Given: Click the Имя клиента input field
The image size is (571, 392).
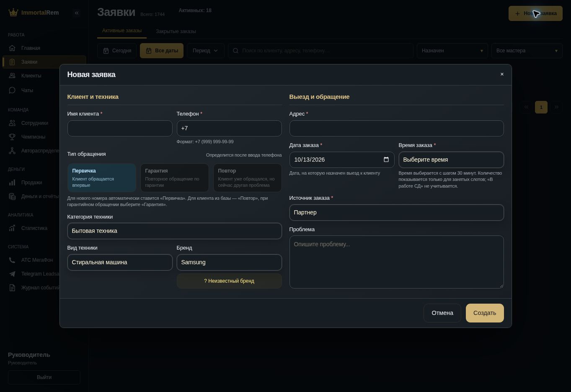Looking at the screenshot, I should (x=120, y=129).
